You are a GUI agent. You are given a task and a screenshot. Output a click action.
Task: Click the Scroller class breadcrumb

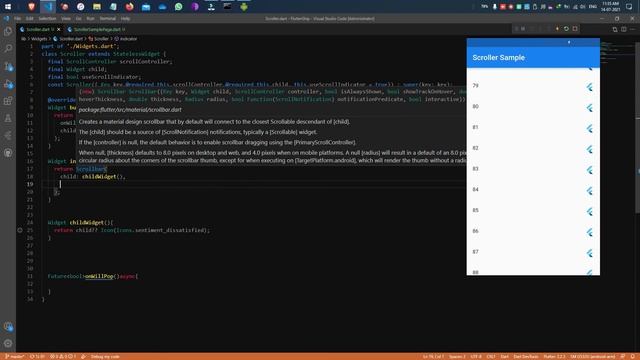click(x=101, y=39)
